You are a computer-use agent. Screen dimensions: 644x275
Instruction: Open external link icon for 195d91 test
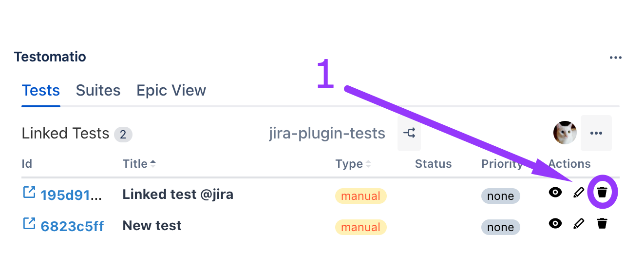click(x=29, y=193)
